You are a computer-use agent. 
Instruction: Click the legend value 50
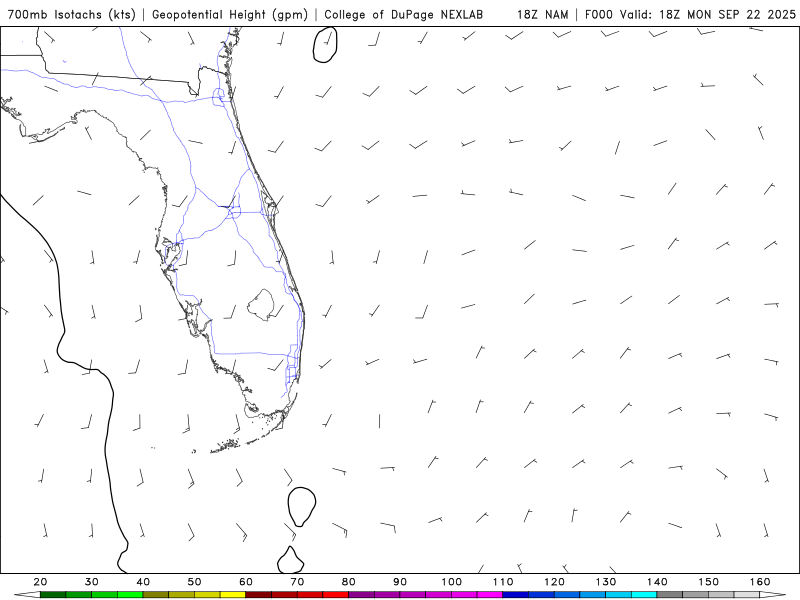coord(194,582)
